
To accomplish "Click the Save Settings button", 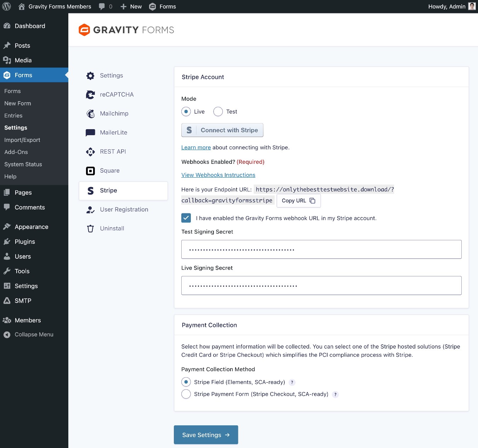I will (x=206, y=435).
